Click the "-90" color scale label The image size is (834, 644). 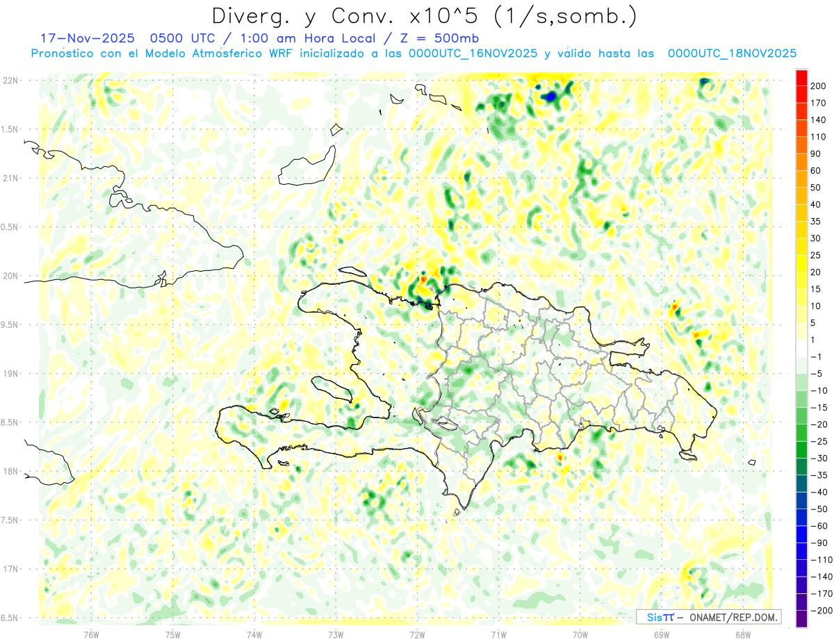pyautogui.click(x=818, y=543)
